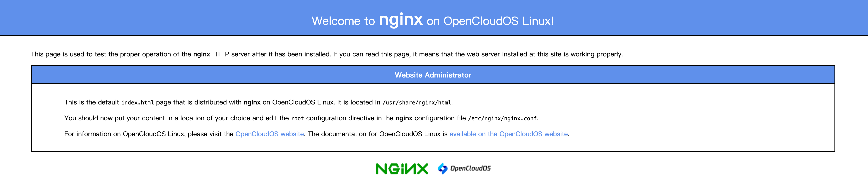This screenshot has height=184, width=868.
Task: Click the blue OpenCloudOS diamond emblem
Action: click(x=442, y=169)
